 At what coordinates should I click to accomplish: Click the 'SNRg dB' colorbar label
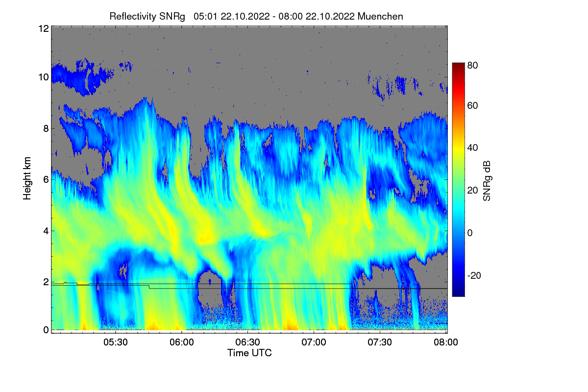tap(487, 181)
